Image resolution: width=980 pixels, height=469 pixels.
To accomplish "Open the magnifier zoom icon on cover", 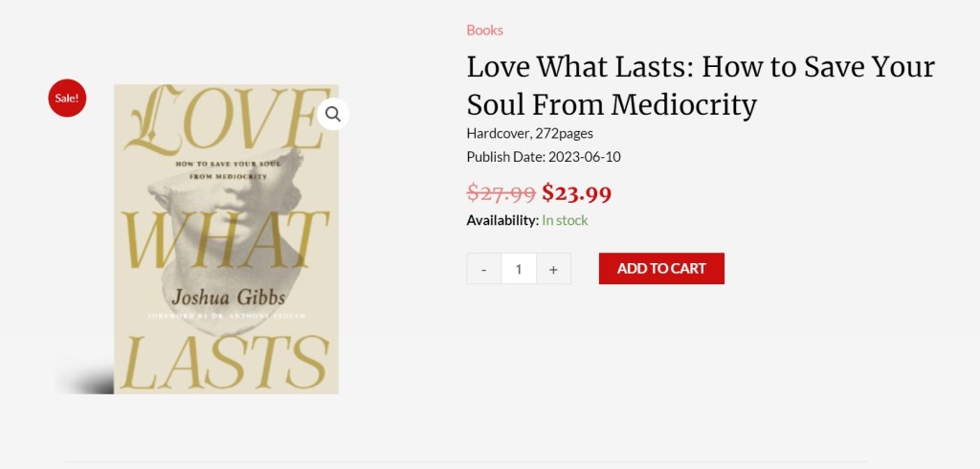I will pyautogui.click(x=333, y=114).
